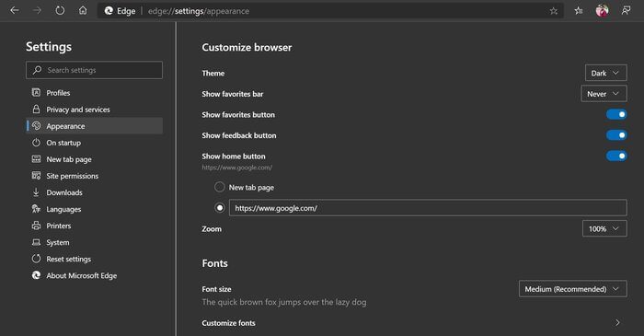The height and width of the screenshot is (336, 644).
Task: Open the home page via home icon
Action: coord(83,11)
